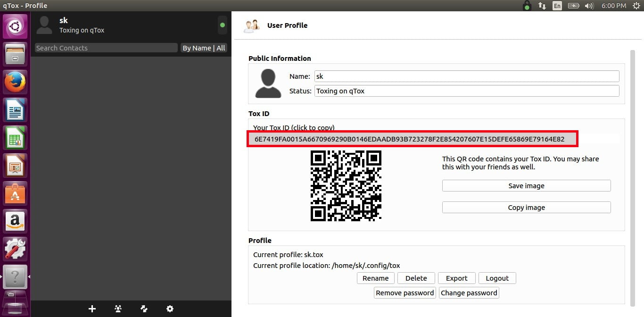The height and width of the screenshot is (317, 644).
Task: Click the Tox ID string to copy it
Action: pyautogui.click(x=409, y=139)
